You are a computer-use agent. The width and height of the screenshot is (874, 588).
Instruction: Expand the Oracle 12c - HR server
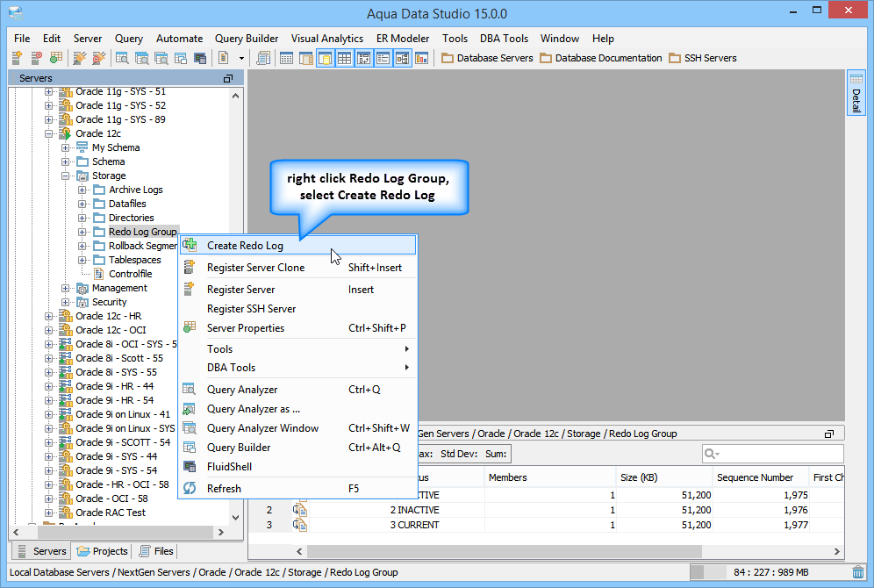click(49, 316)
